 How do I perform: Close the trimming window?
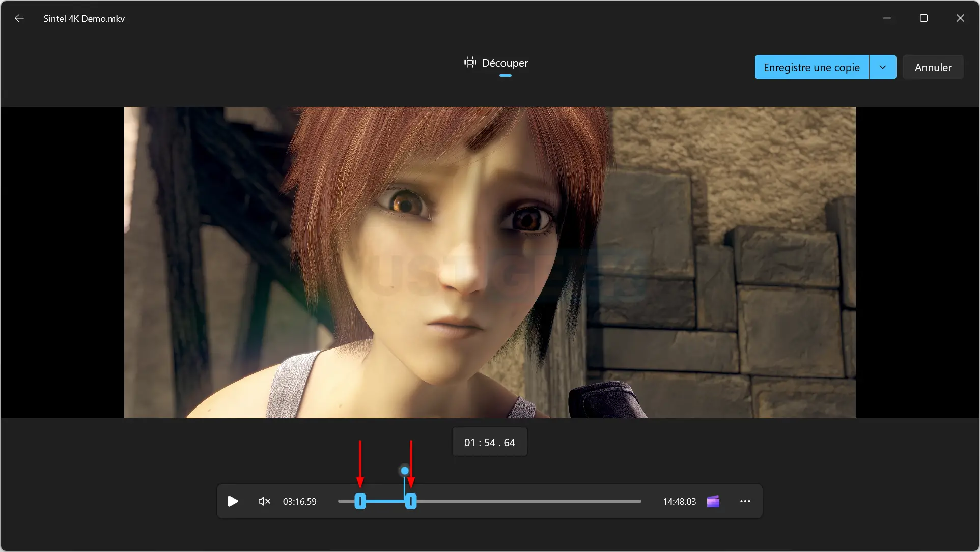tap(960, 18)
